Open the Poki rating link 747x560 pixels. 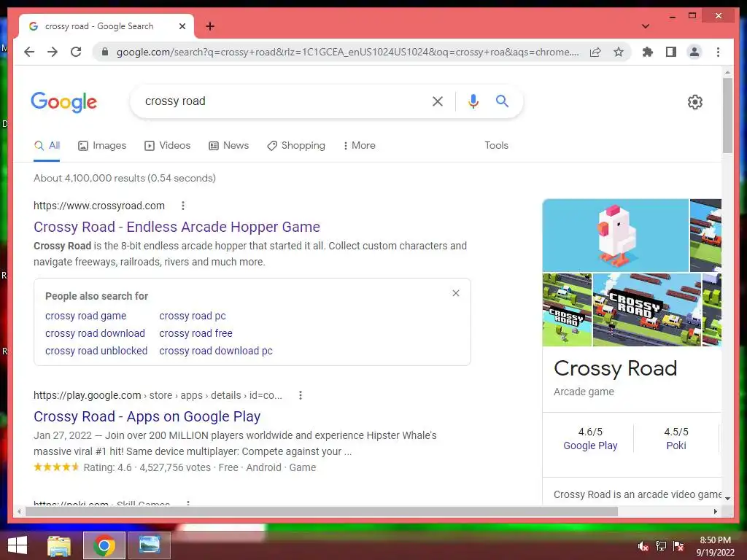[676, 446]
